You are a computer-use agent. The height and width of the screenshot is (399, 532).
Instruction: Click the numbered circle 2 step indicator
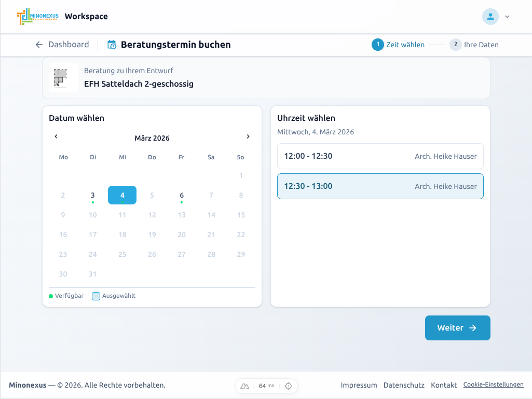coord(455,45)
